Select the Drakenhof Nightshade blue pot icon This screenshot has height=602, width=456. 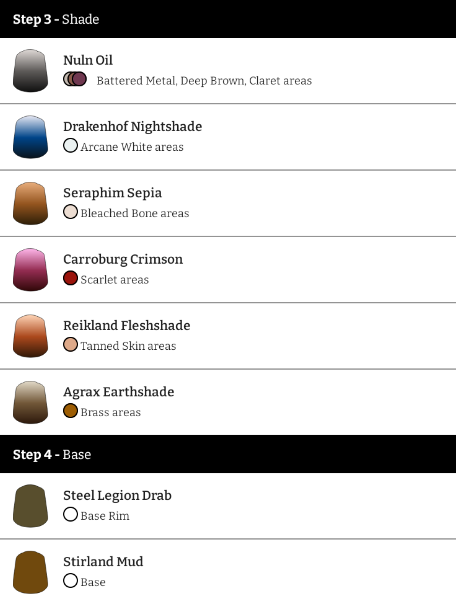30,137
